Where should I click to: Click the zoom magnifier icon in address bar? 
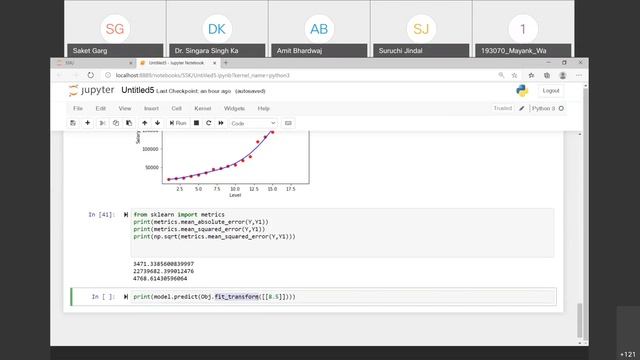501,75
